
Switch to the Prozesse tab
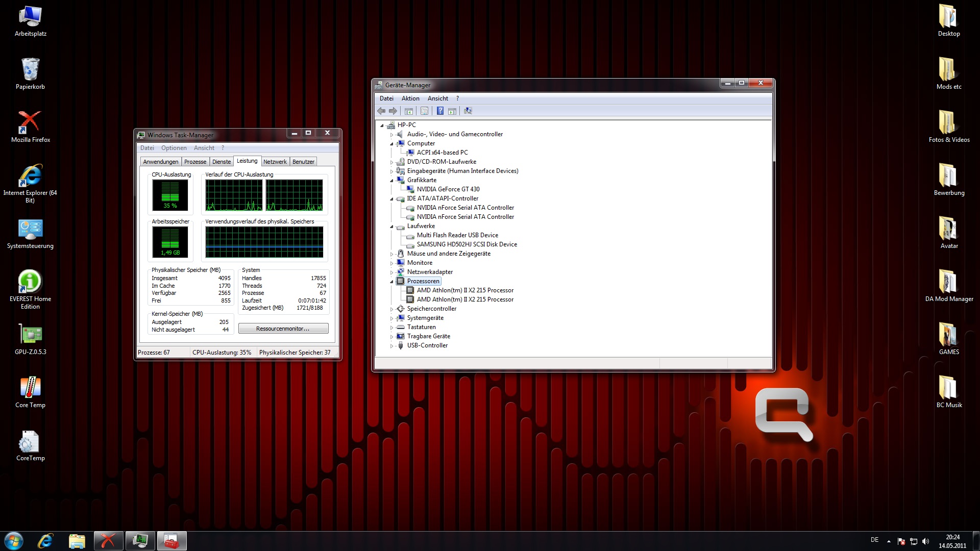[x=195, y=162]
